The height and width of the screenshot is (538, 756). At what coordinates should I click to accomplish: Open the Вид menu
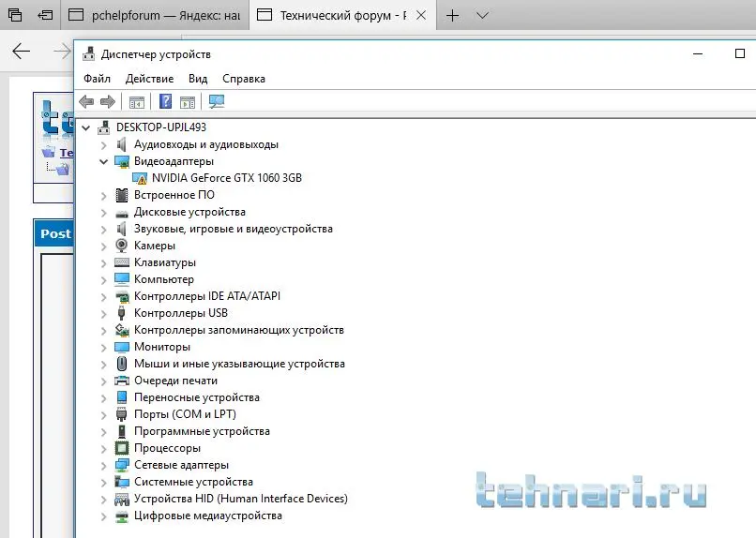pos(198,79)
